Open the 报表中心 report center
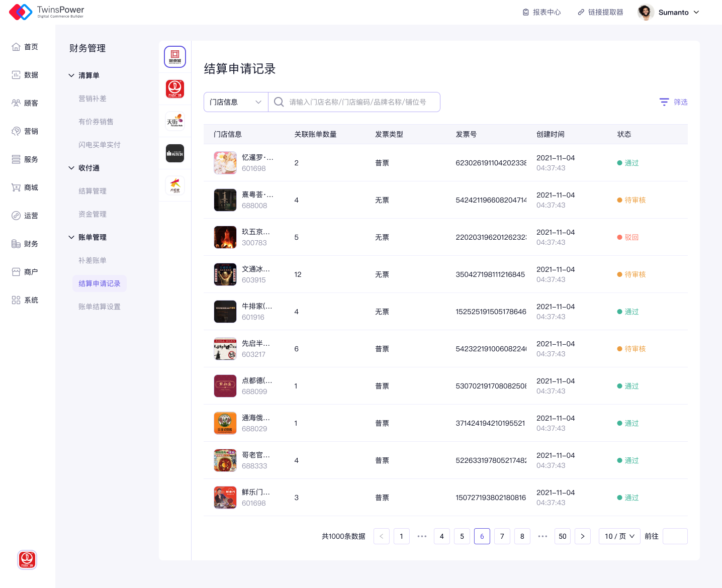 [541, 12]
